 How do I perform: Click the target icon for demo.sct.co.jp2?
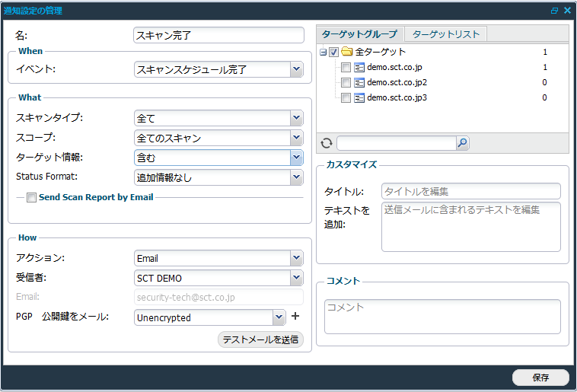tap(359, 82)
